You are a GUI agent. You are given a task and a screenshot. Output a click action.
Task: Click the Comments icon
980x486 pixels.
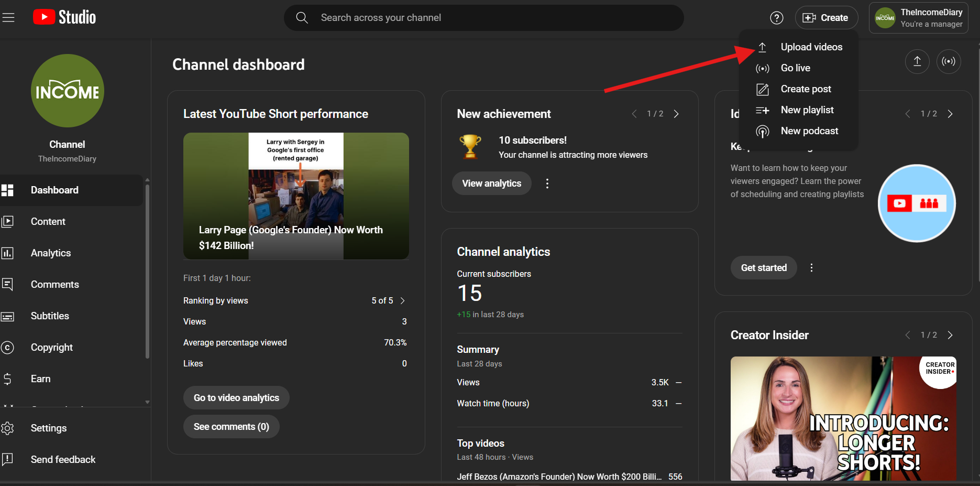coord(7,285)
